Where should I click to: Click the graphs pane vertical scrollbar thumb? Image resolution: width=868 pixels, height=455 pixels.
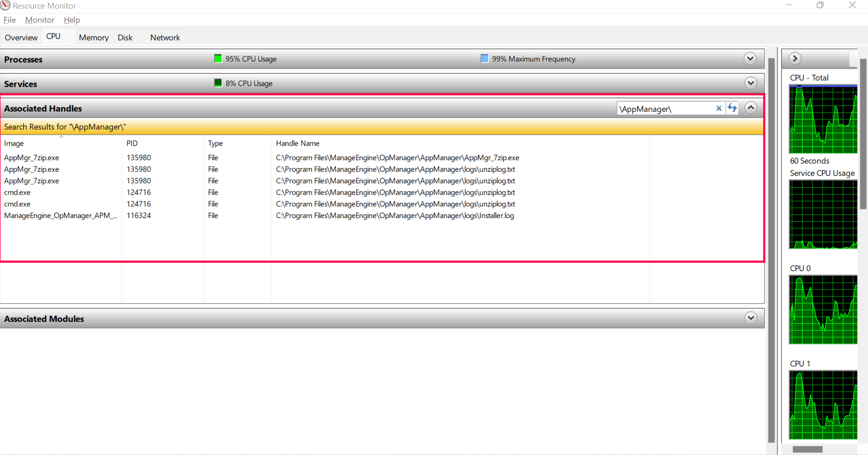click(x=863, y=134)
